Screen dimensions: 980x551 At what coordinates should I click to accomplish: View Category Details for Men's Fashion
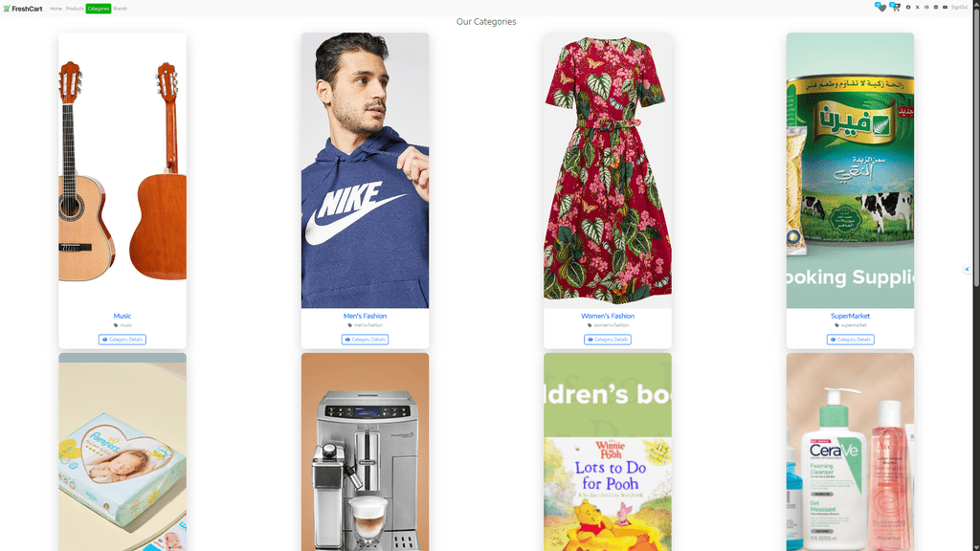pos(365,340)
